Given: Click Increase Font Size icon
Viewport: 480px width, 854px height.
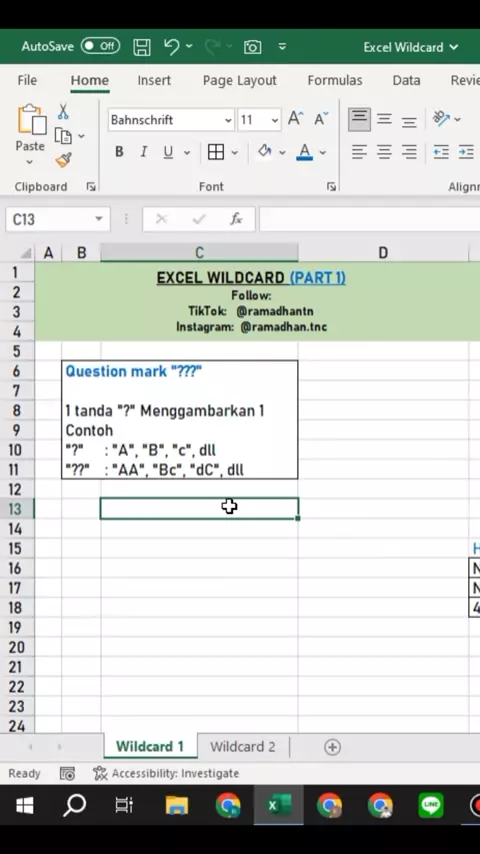Looking at the screenshot, I should click(295, 119).
